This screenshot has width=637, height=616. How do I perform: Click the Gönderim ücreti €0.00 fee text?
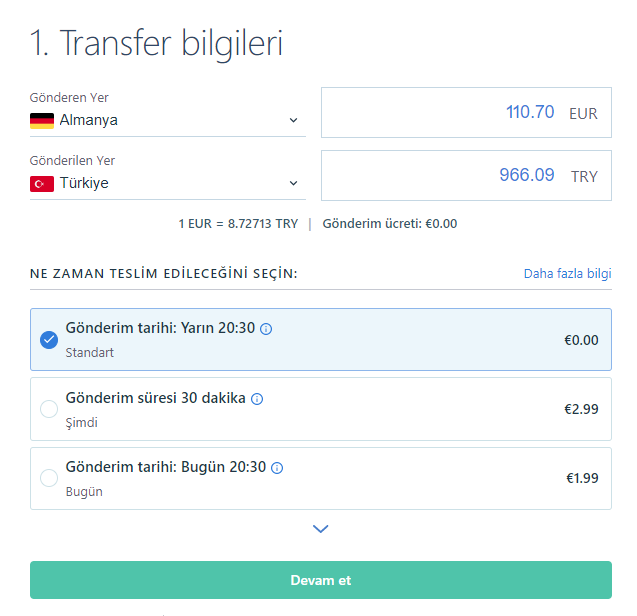(x=390, y=224)
